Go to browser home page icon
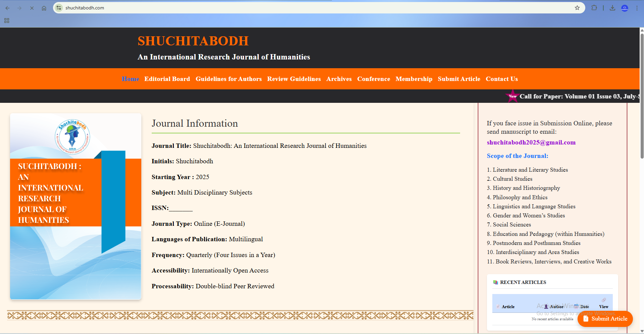The height and width of the screenshot is (334, 644). tap(44, 8)
